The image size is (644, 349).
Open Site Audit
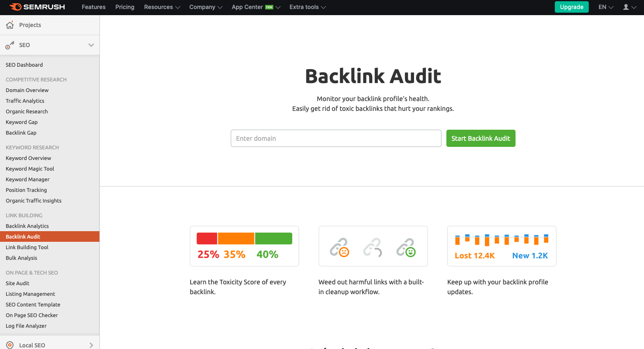tap(18, 283)
